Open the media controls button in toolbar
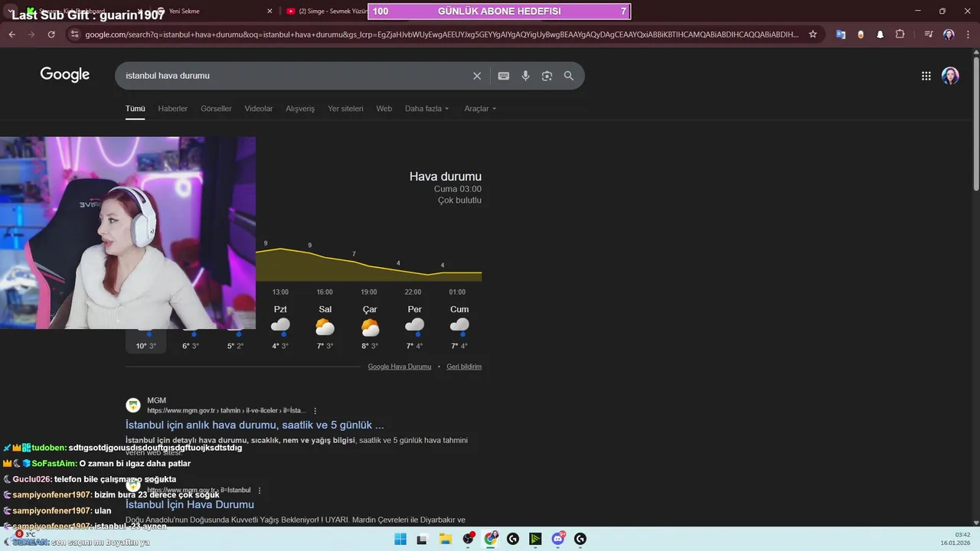 click(929, 34)
